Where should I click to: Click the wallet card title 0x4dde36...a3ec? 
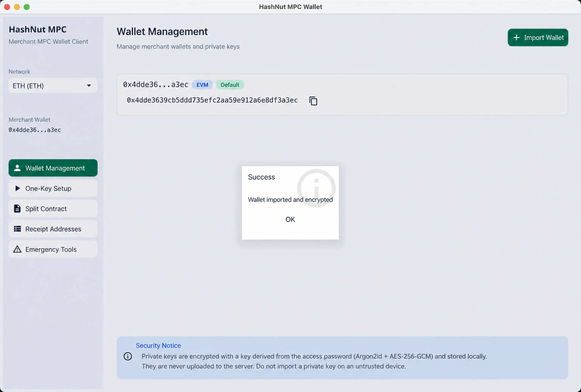coord(156,84)
